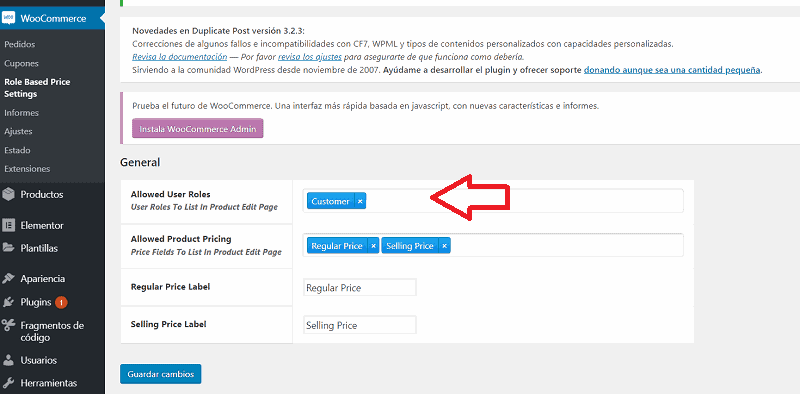The image size is (800, 394).
Task: Click the Allowed User Roles label
Action: pyautogui.click(x=171, y=194)
